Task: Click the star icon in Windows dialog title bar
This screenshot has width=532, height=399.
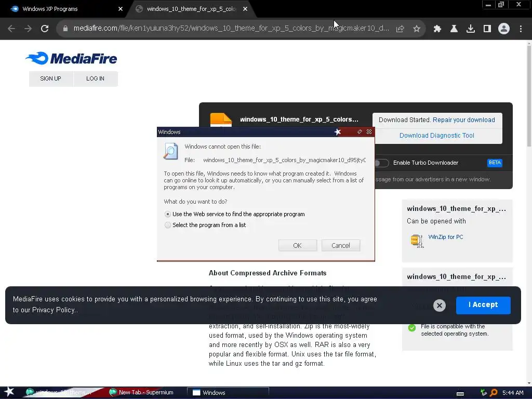Action: point(338,132)
